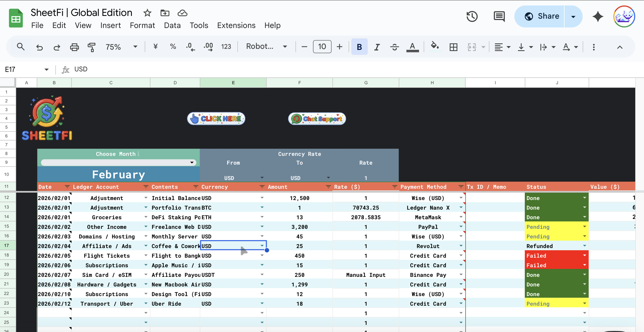This screenshot has width=644, height=332.
Task: Click the font size input box
Action: pos(322,47)
